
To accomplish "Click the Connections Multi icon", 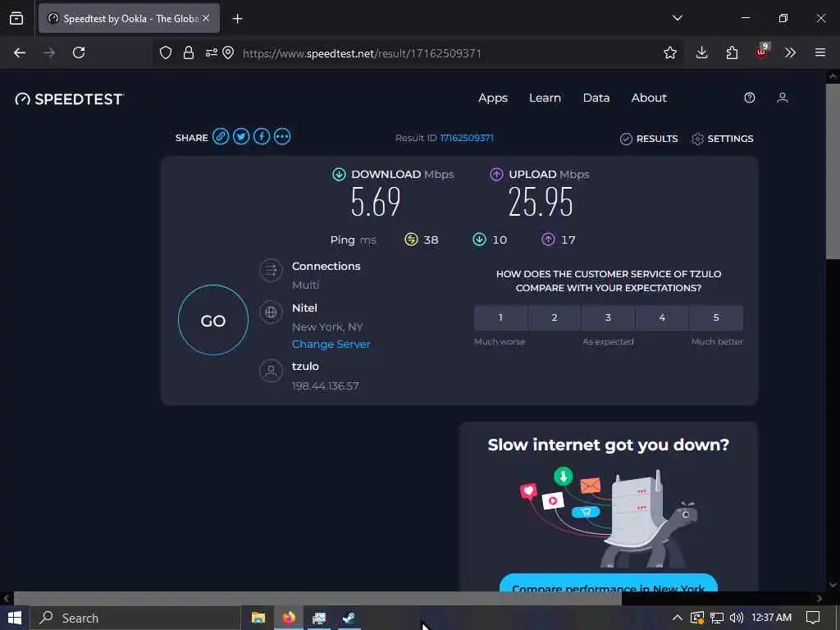I will 271,271.
